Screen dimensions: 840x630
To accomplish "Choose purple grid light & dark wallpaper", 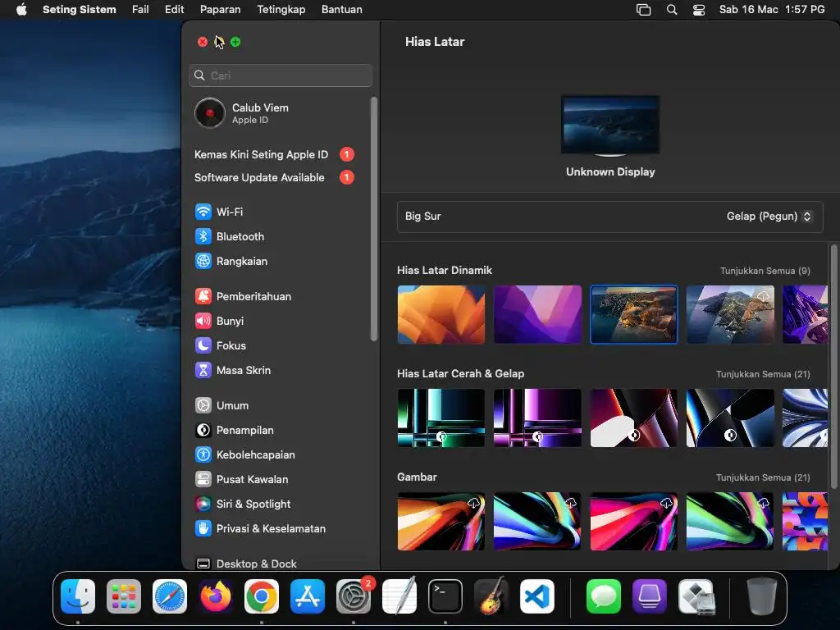I will pyautogui.click(x=537, y=418).
